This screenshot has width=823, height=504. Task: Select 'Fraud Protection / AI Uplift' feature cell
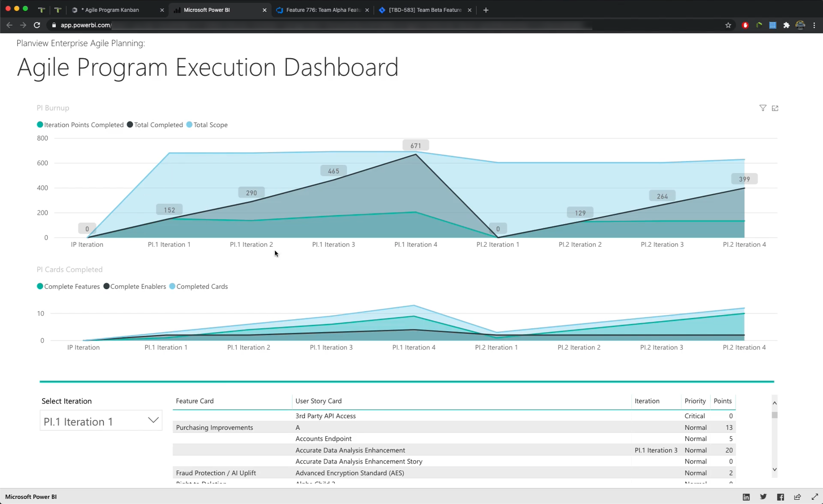[x=216, y=473]
